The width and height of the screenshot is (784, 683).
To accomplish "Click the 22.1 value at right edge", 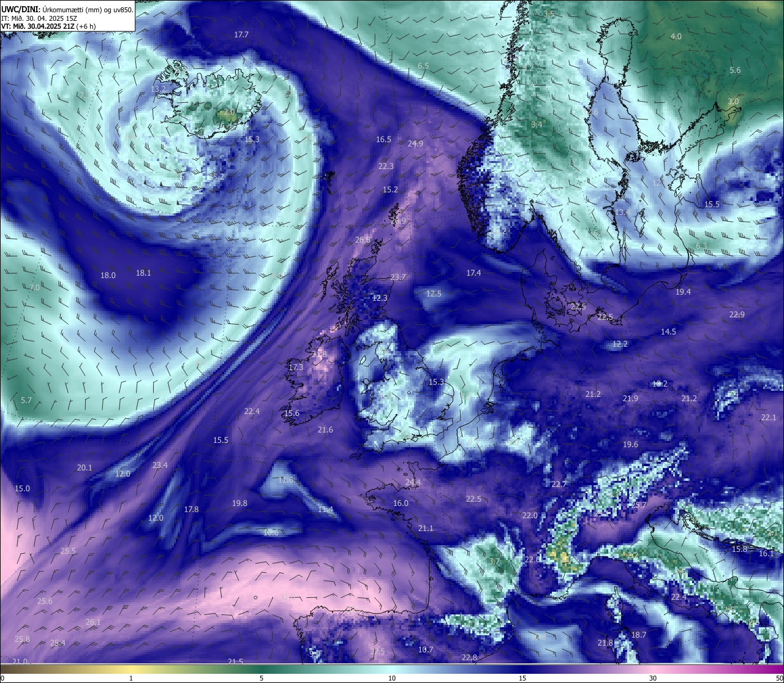I will point(769,418).
